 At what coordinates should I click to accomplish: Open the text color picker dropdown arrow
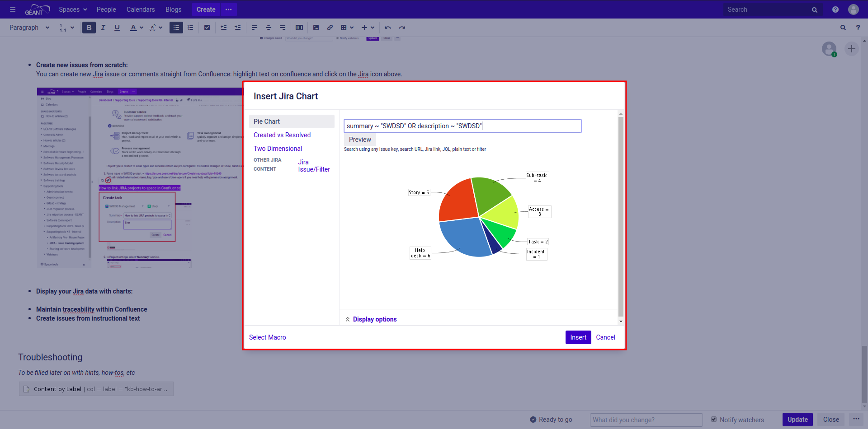pos(142,28)
